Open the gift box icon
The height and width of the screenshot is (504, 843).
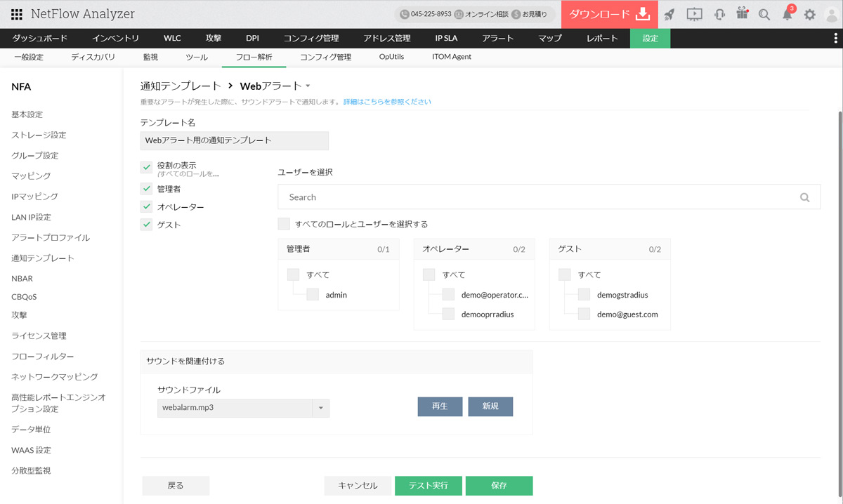point(742,14)
